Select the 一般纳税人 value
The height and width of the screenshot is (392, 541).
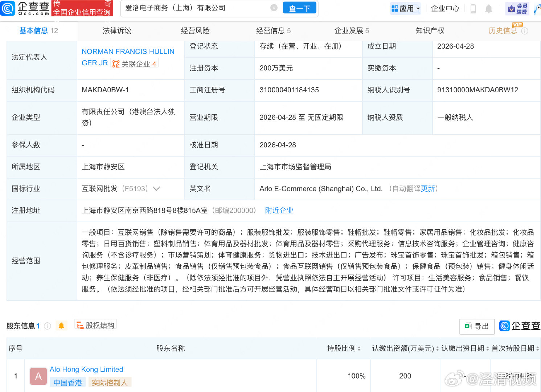coord(455,118)
